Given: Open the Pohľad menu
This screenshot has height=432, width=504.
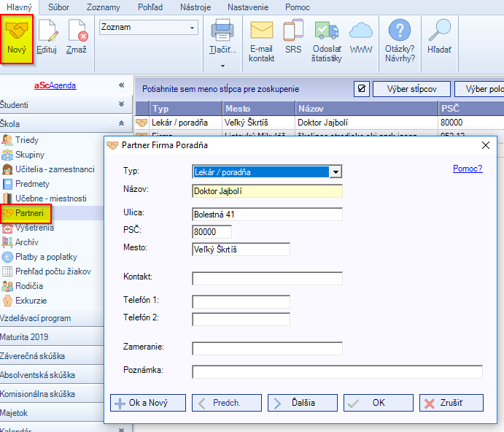Looking at the screenshot, I should tap(150, 7).
